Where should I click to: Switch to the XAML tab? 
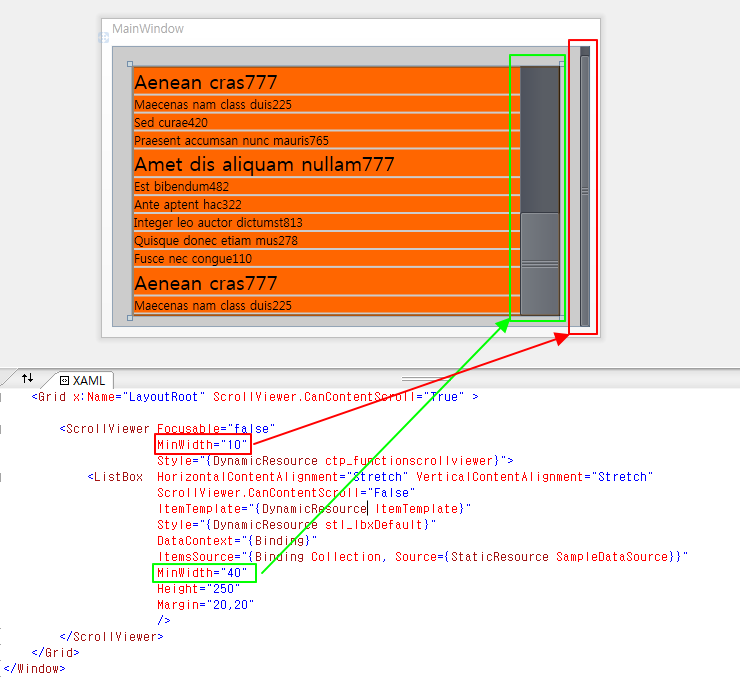[83, 380]
